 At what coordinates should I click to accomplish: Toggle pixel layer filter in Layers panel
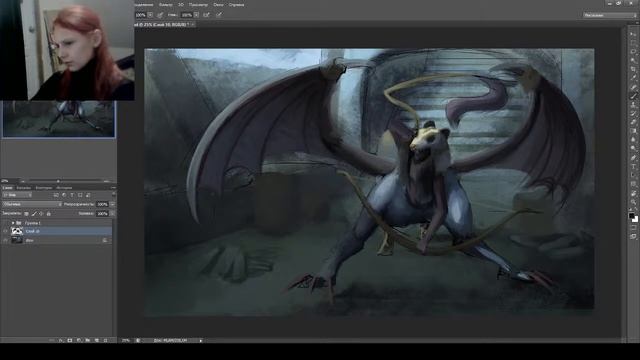coord(56,195)
